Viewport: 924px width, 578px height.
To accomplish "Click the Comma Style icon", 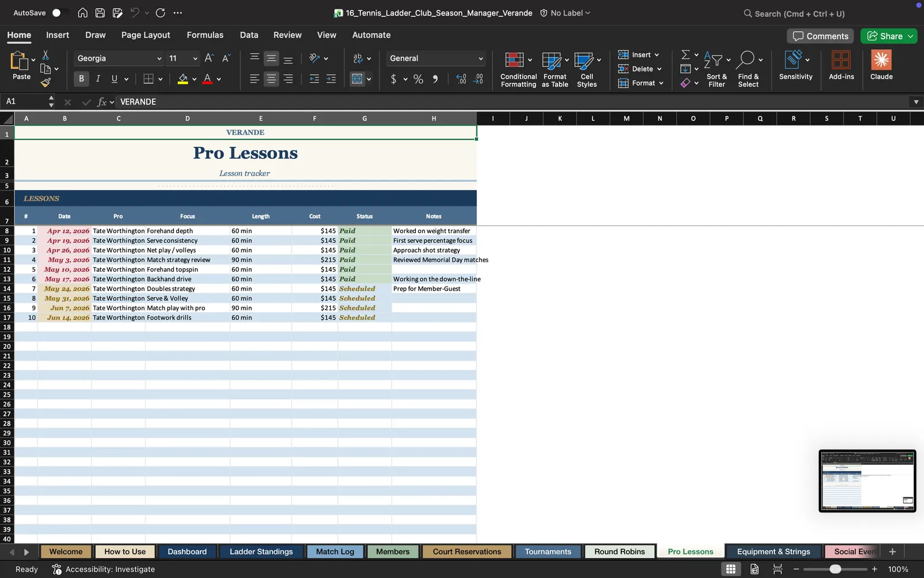I will [x=435, y=79].
